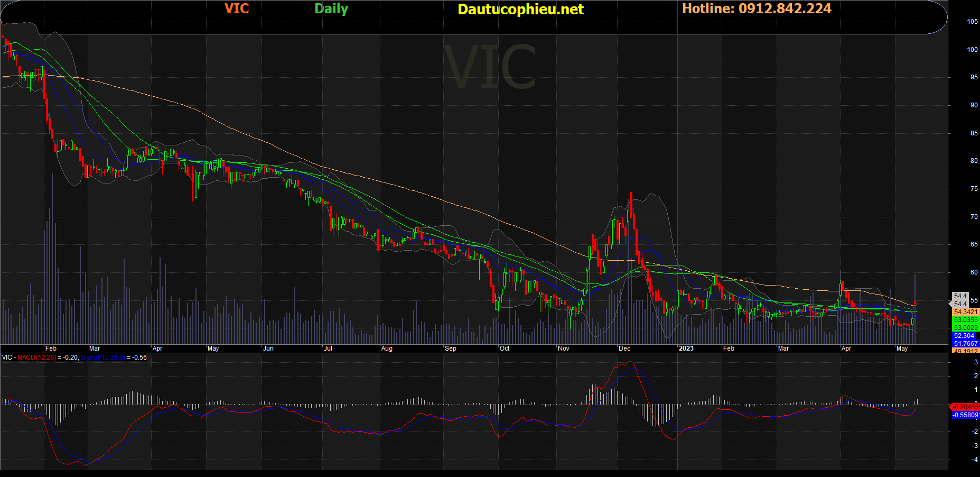Click the Jul month marker on time axis
This screenshot has height=477, width=980.
tap(328, 348)
